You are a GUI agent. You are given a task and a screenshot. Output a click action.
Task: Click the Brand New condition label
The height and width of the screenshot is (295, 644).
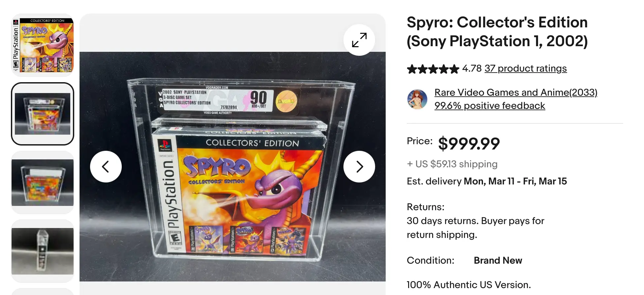(498, 260)
